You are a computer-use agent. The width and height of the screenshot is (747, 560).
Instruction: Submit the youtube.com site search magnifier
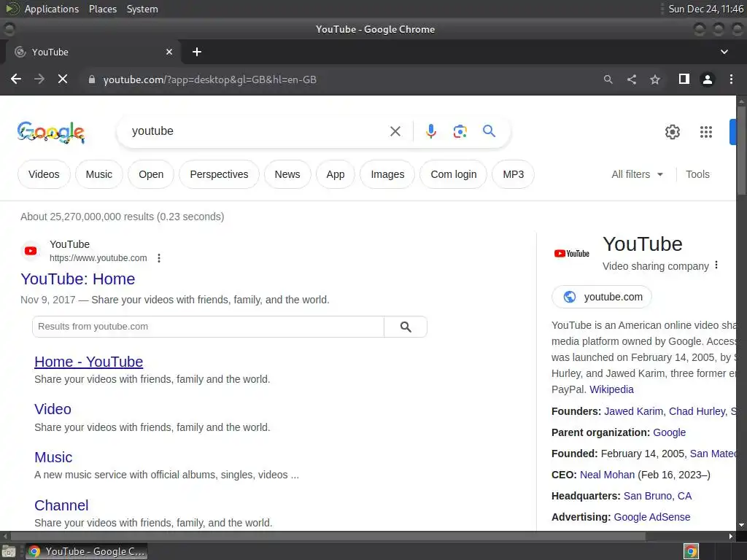tap(406, 327)
